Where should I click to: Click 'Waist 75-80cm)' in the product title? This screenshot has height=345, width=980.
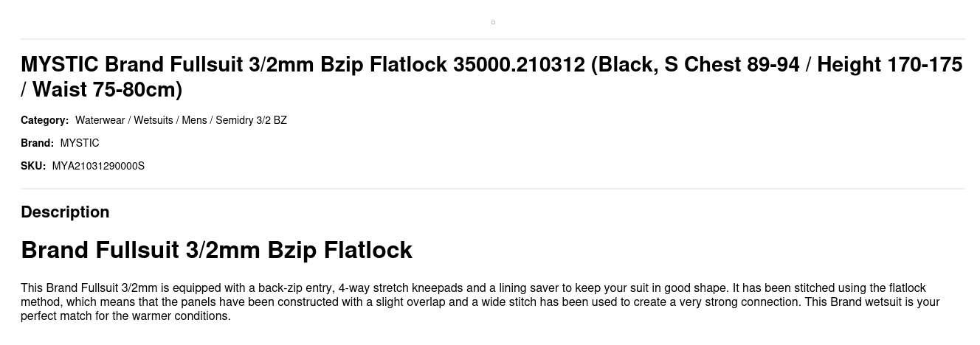[x=108, y=90]
